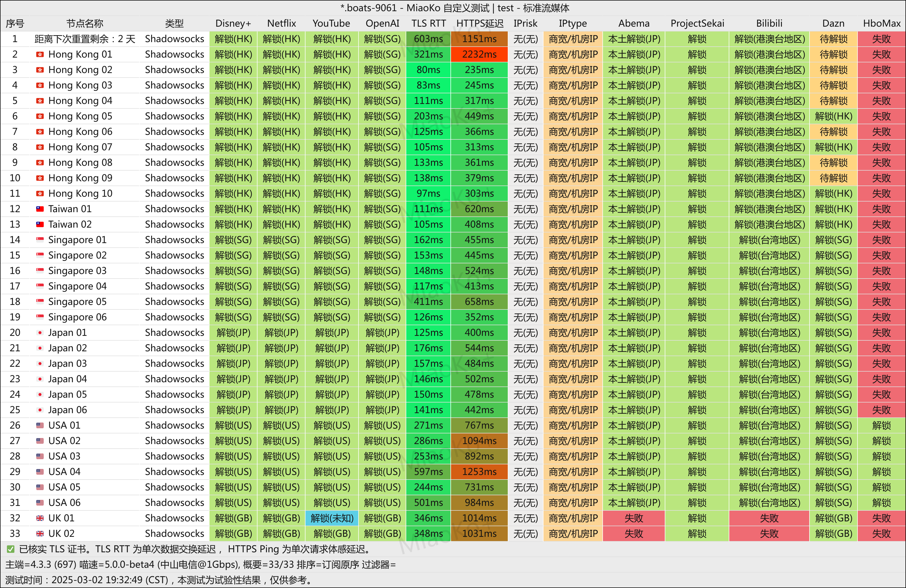The image size is (906, 588).
Task: Click the Japan flag beside Japan 06
Action: pos(40,410)
